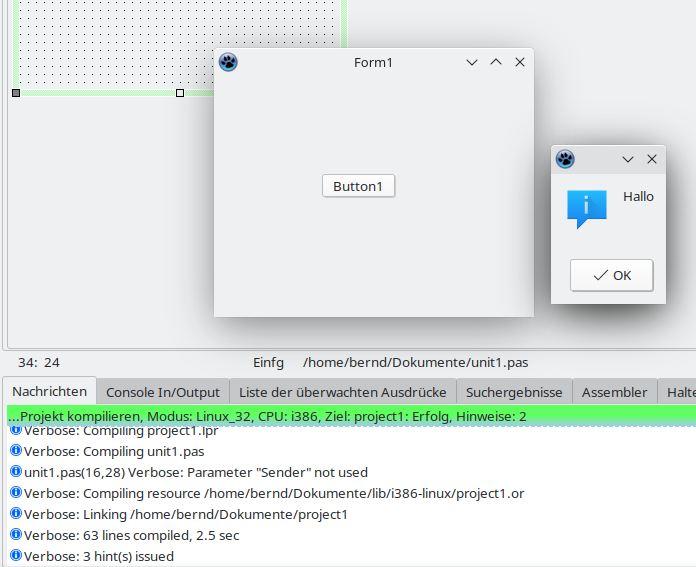The height and width of the screenshot is (567, 696).
Task: Minimize the Form1 window
Action: tap(472, 63)
